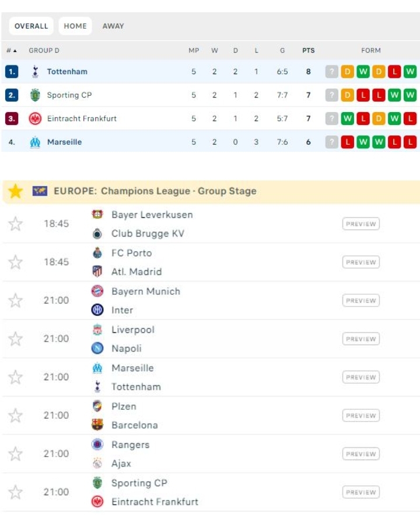Click Eintracht Frankfurt logo in Group D table
The height and width of the screenshot is (515, 420).
click(x=35, y=119)
